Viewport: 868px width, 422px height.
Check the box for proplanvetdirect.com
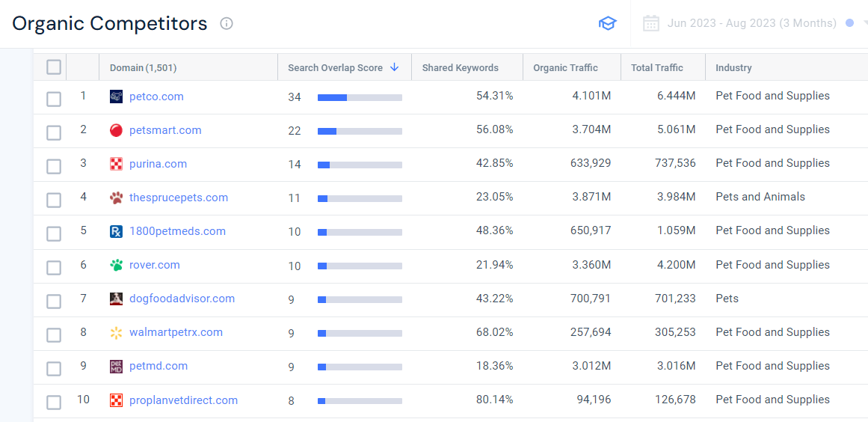[54, 403]
